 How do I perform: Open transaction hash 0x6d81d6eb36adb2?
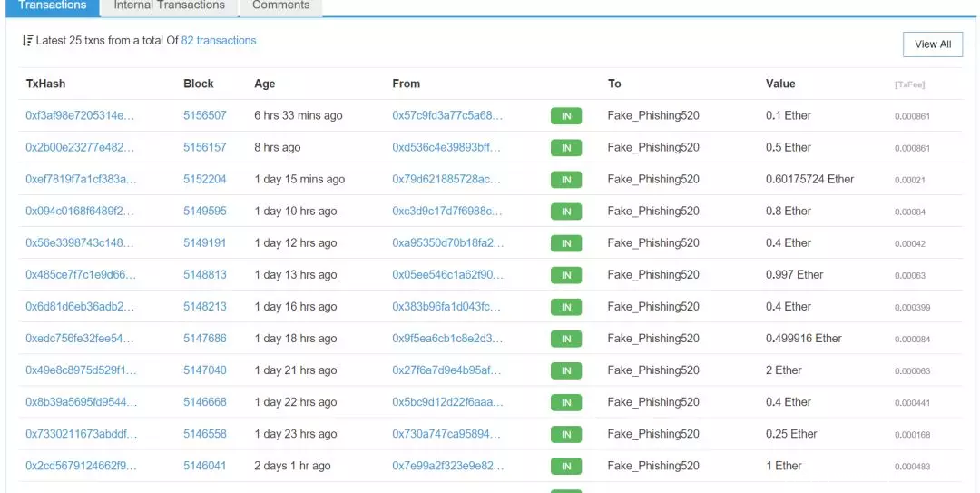[80, 307]
